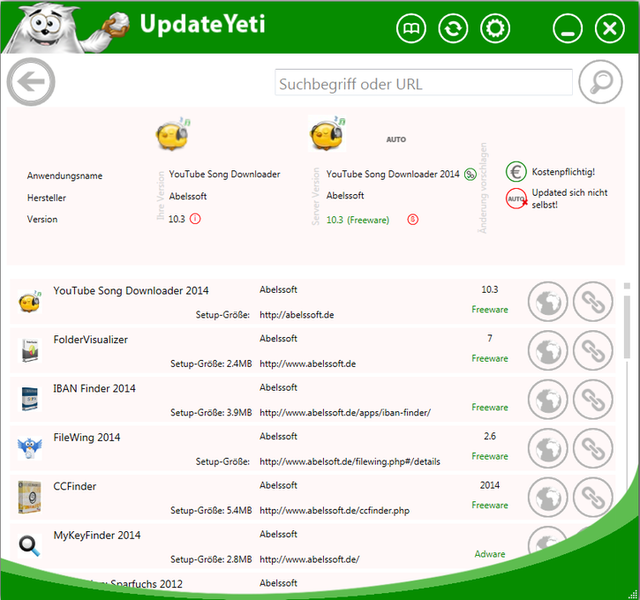Screen dimensions: 640x600
Task: Click the 'CCFinder' row title
Action: pyautogui.click(x=75, y=487)
